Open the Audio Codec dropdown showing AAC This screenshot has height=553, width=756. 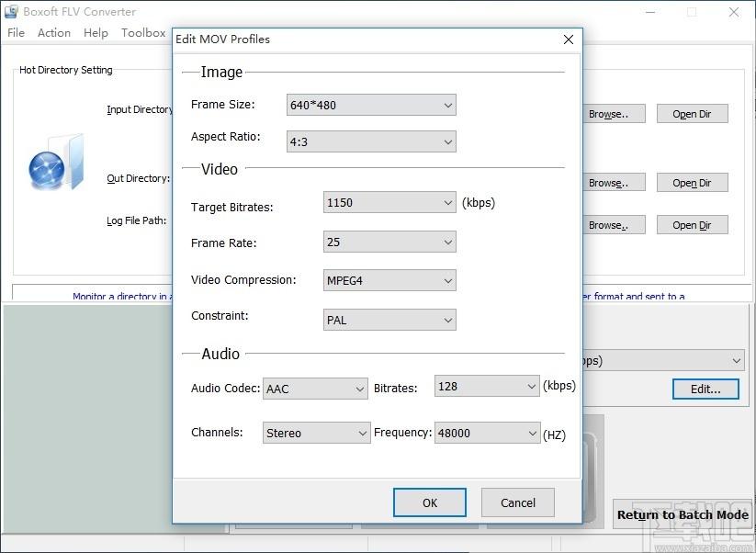[315, 389]
